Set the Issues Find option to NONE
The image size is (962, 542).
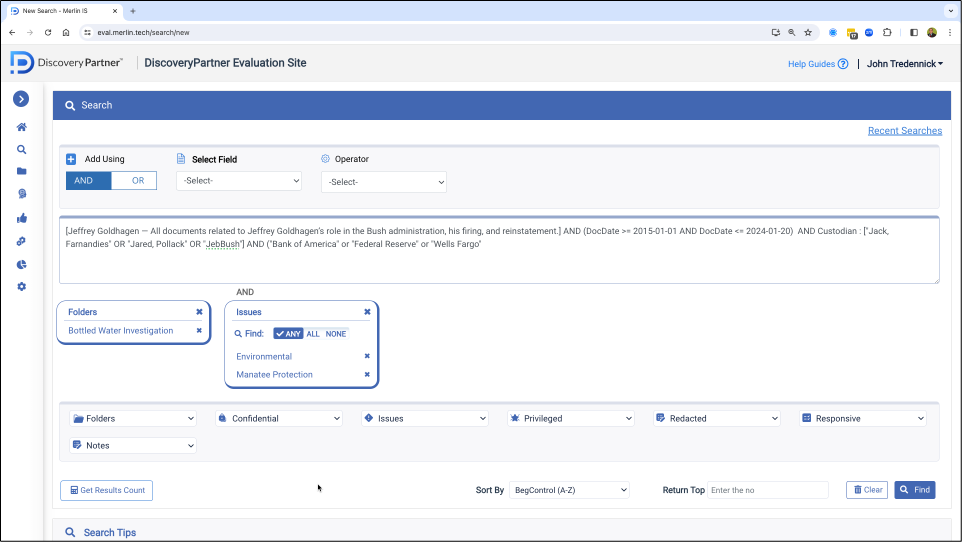(x=336, y=334)
